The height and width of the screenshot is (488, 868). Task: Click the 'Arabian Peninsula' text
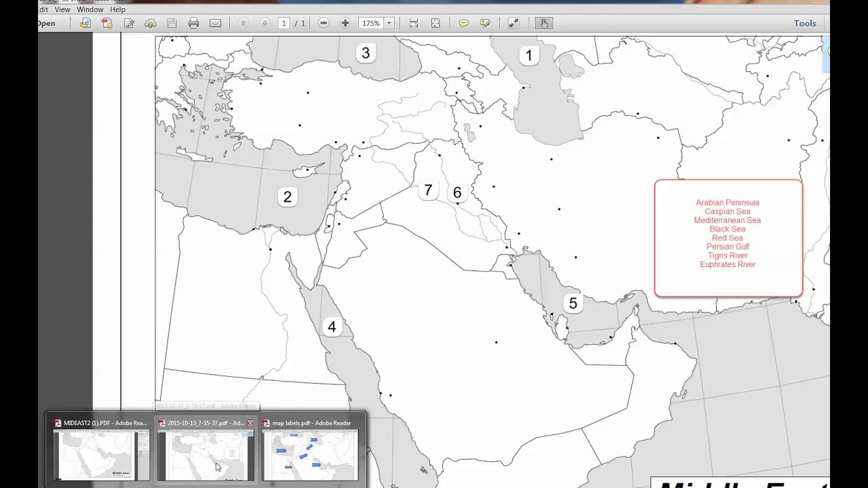[728, 203]
